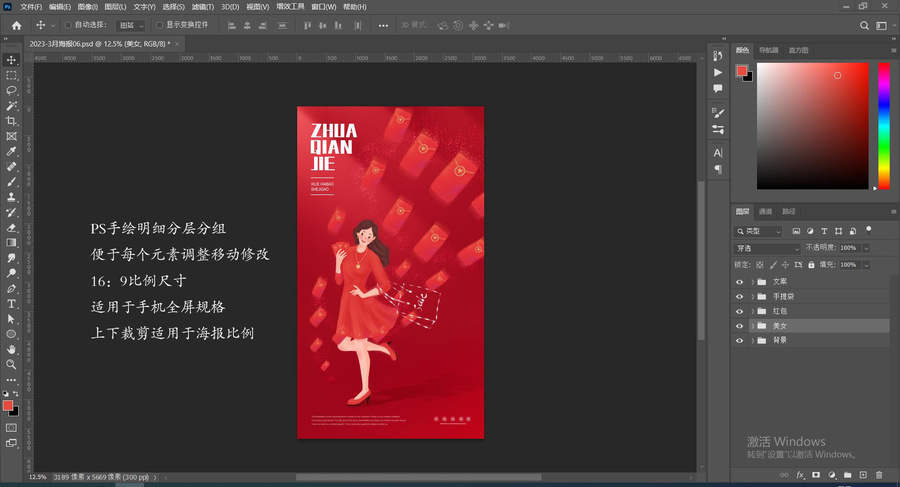Select the Ellipse shape tool
Image resolution: width=900 pixels, height=487 pixels.
coord(11,334)
